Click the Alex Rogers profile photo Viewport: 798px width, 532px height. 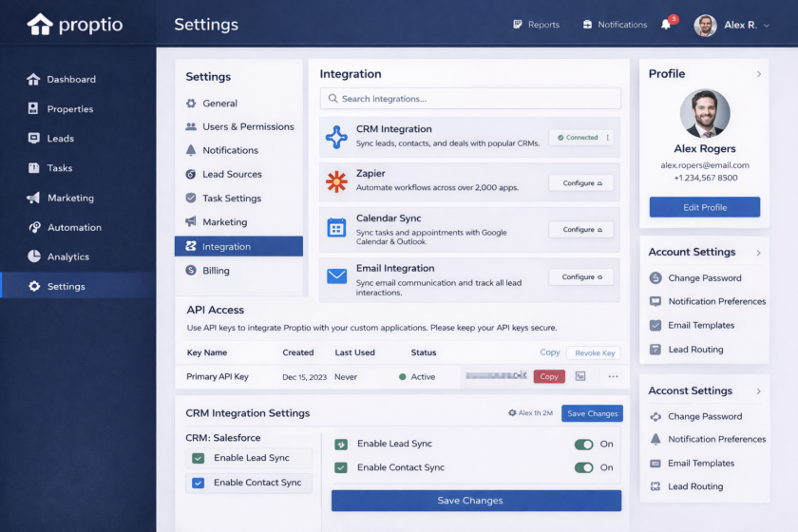[705, 114]
